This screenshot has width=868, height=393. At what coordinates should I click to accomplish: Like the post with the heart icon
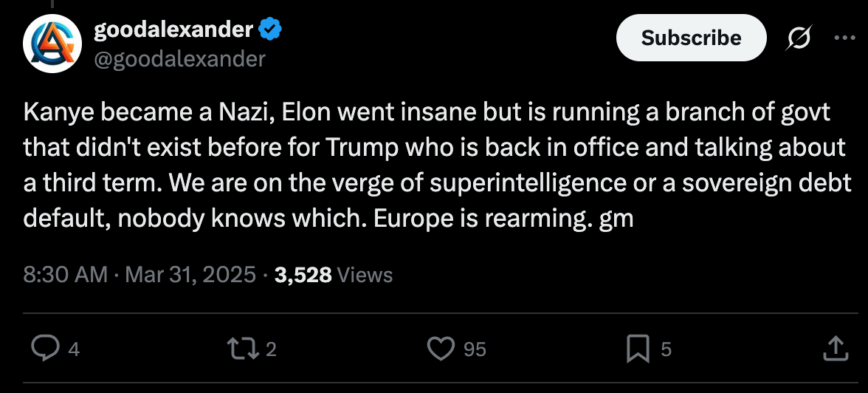click(441, 349)
